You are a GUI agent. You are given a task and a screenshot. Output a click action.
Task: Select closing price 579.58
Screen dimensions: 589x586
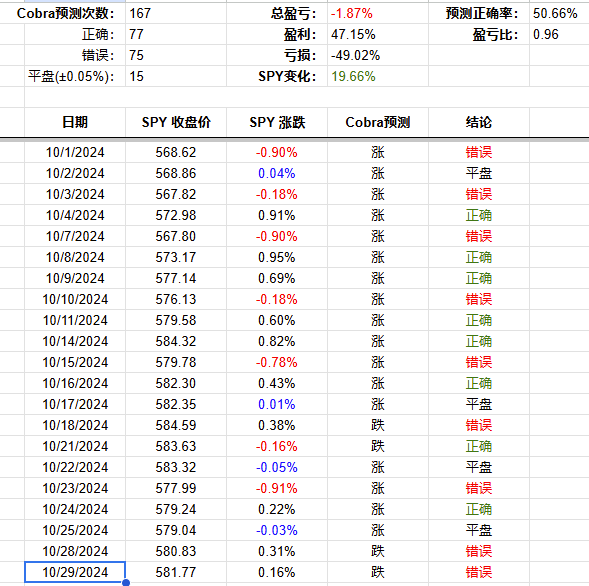coord(176,321)
